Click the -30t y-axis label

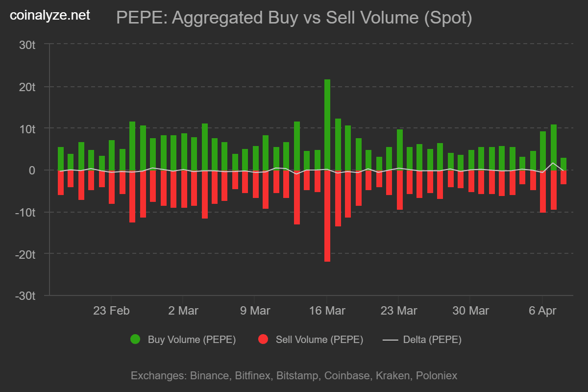[x=25, y=296]
